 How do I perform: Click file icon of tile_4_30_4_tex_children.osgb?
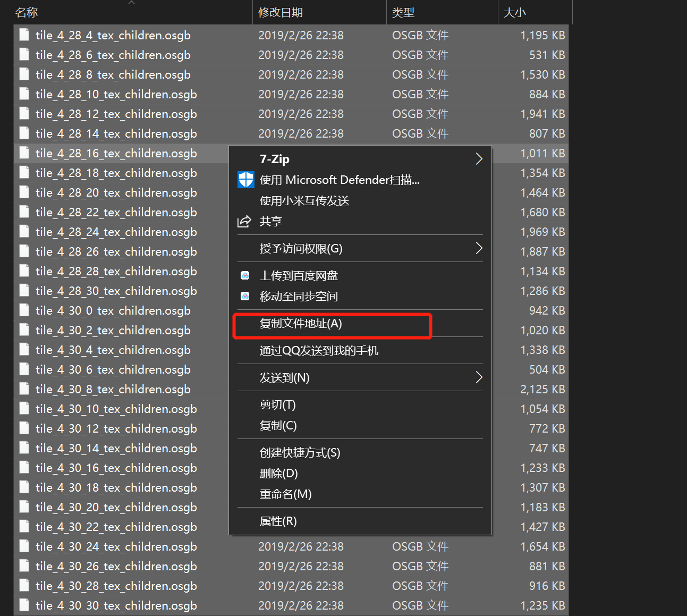pos(24,350)
